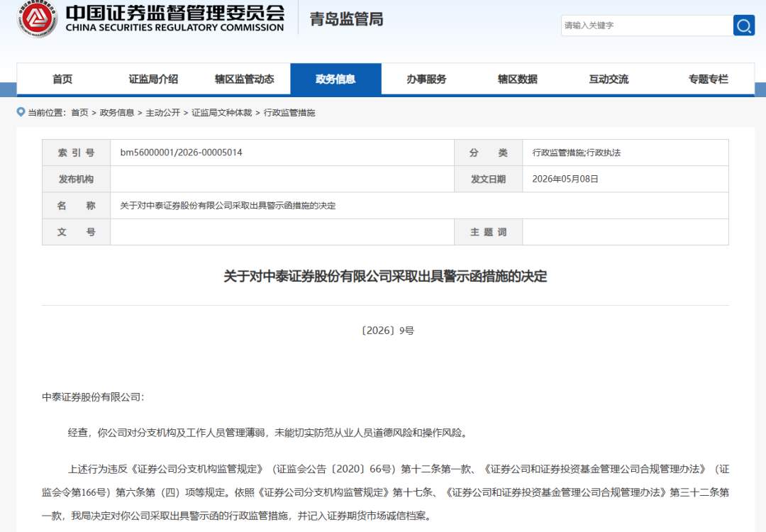Click the blue search magnifier icon
The height and width of the screenshot is (532, 766).
tap(743, 26)
